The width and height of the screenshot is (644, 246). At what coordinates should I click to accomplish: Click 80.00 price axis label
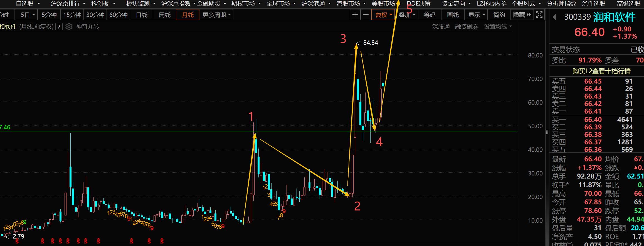pyautogui.click(x=535, y=55)
